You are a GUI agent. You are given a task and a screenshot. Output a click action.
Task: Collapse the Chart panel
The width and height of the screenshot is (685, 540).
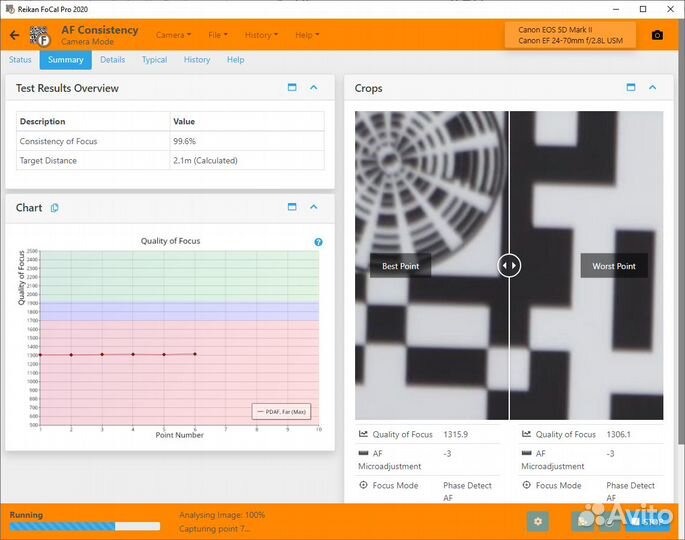coord(314,207)
